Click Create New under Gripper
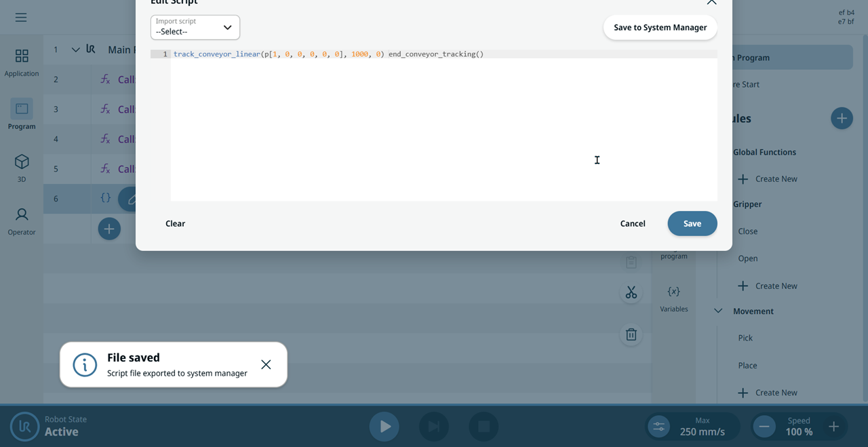Screen dimensions: 868x447 point(767,286)
